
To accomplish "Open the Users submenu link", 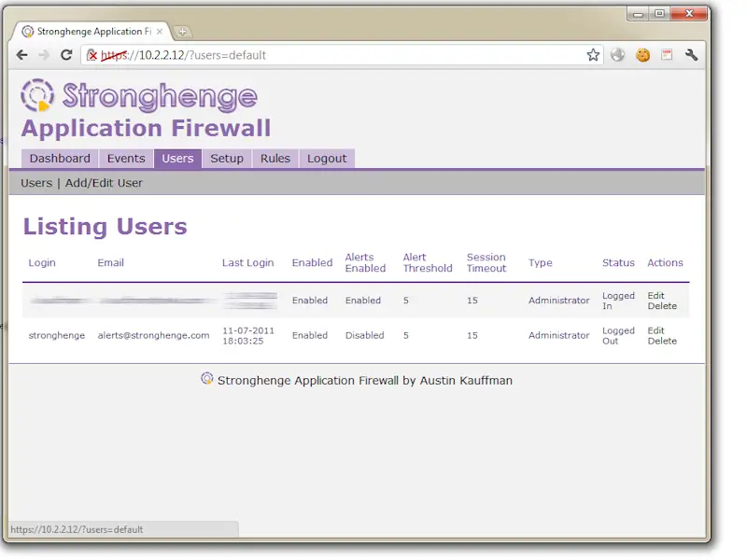I will click(x=36, y=183).
